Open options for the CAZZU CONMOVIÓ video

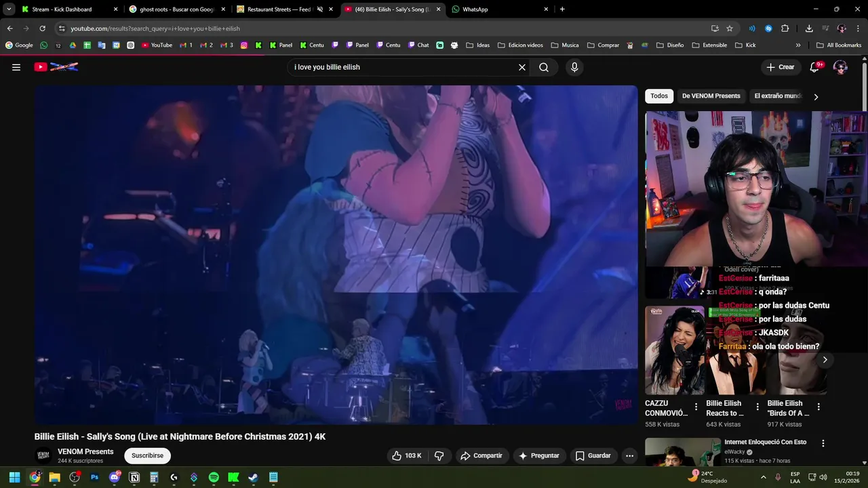click(696, 407)
